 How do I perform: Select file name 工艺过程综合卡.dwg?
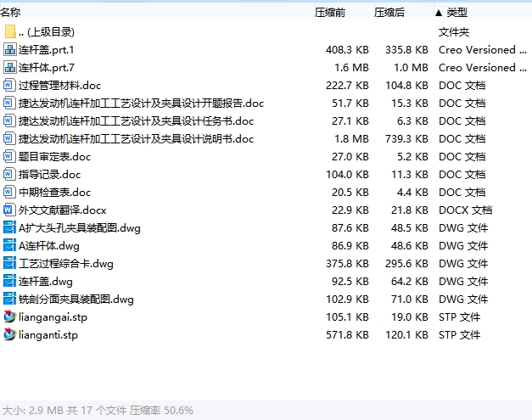[66, 264]
